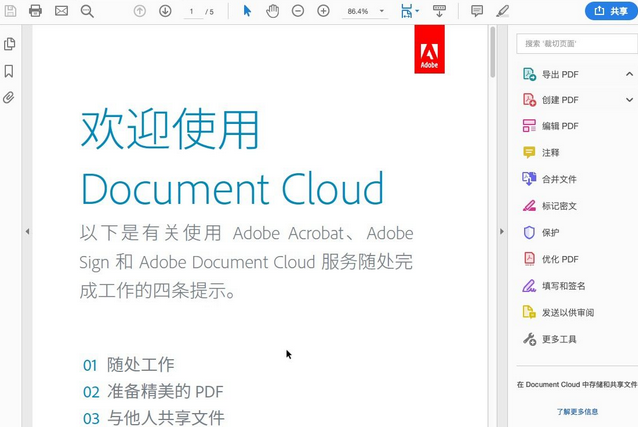This screenshot has width=638, height=427.
Task: Open bookmarks panel
Action: point(9,71)
